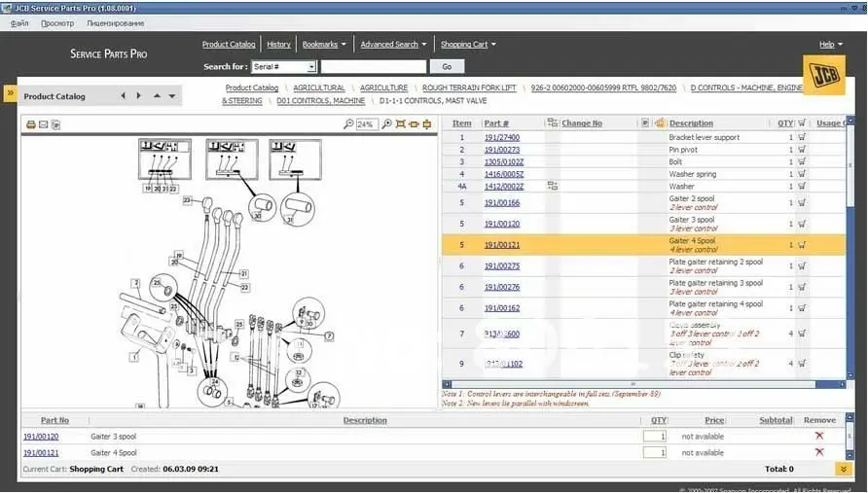The height and width of the screenshot is (493, 868).
Task: Add Washer spring to cart
Action: (802, 173)
